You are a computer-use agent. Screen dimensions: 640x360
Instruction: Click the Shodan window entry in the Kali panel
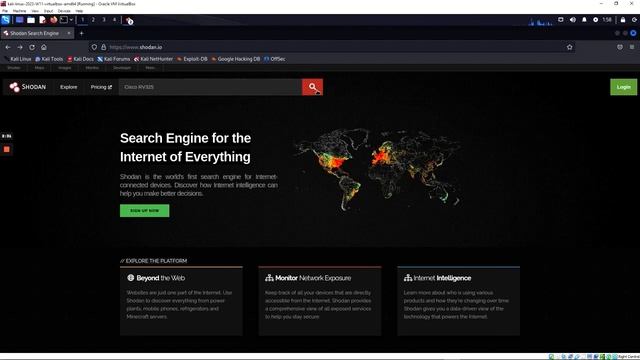click(x=129, y=20)
